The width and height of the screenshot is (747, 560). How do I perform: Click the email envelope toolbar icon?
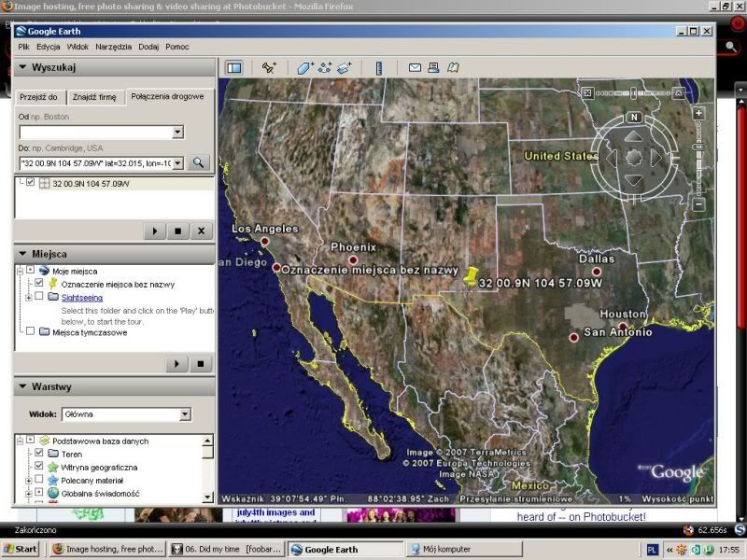[x=415, y=67]
